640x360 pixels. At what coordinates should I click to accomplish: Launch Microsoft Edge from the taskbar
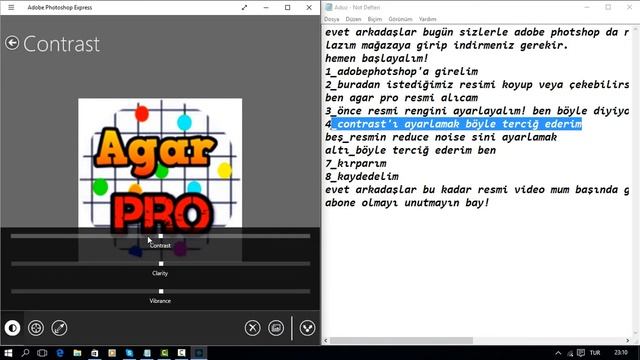(x=60, y=353)
